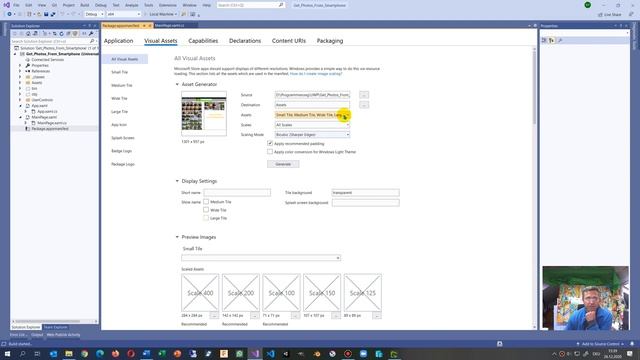640x360 pixels.
Task: Open the MainPage.xaml.cs document tab
Action: click(169, 26)
